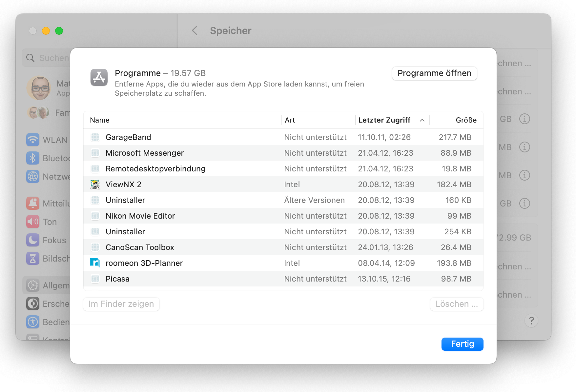Open Bildschirmzeit hourglass icon in sidebar
The height and width of the screenshot is (392, 576).
pos(33,259)
